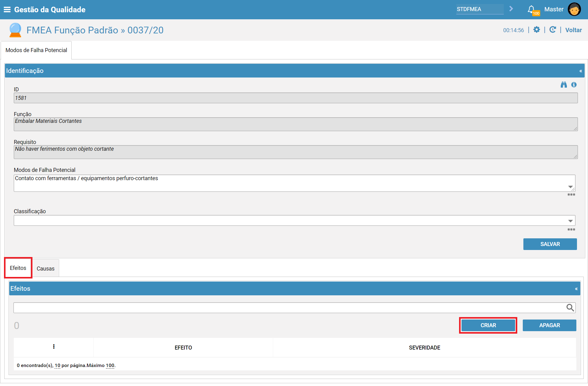Open the Classificação dropdown

570,221
